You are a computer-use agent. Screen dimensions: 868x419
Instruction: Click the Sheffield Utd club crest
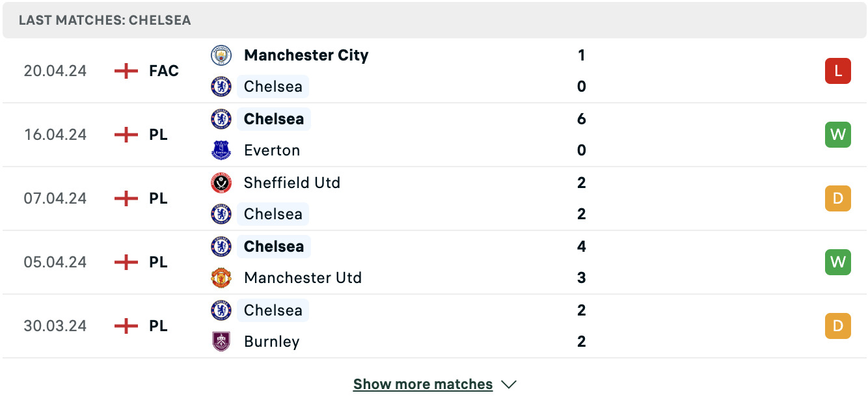[x=221, y=183]
